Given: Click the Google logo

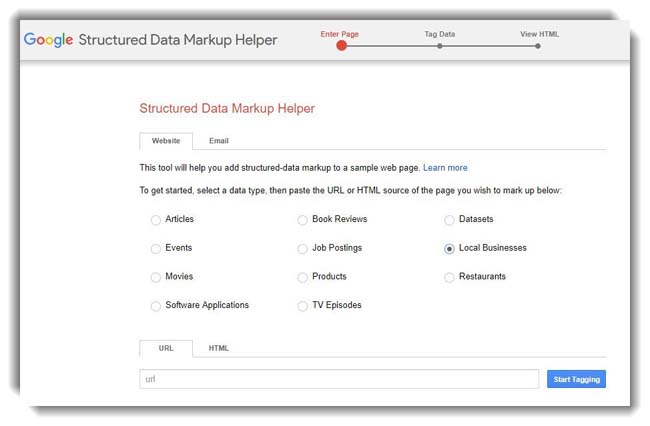Looking at the screenshot, I should [49, 40].
